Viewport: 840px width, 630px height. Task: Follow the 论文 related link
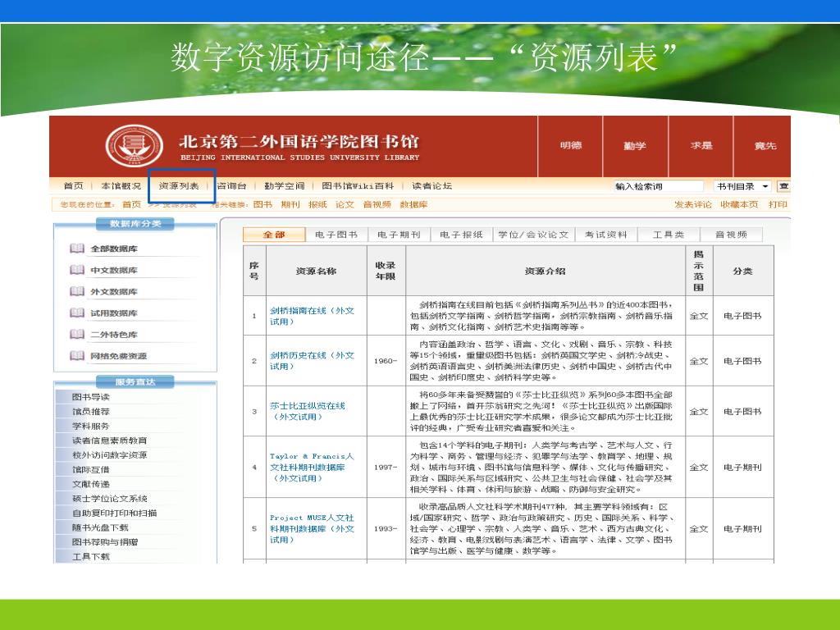click(x=345, y=204)
